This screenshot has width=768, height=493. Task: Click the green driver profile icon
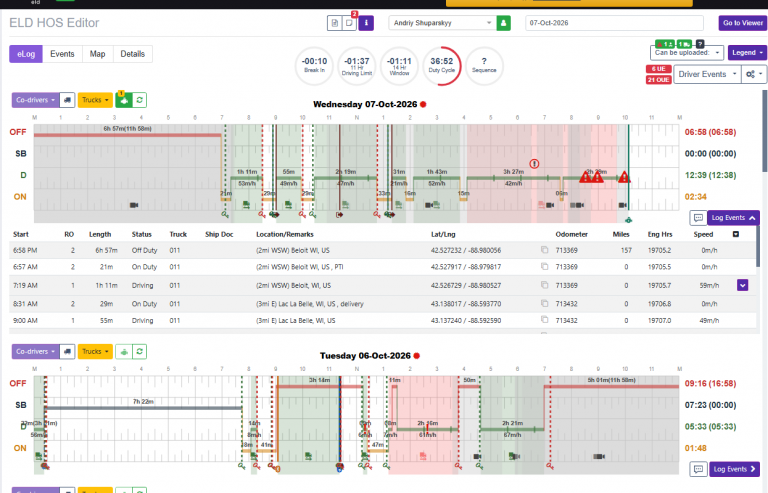click(x=503, y=23)
